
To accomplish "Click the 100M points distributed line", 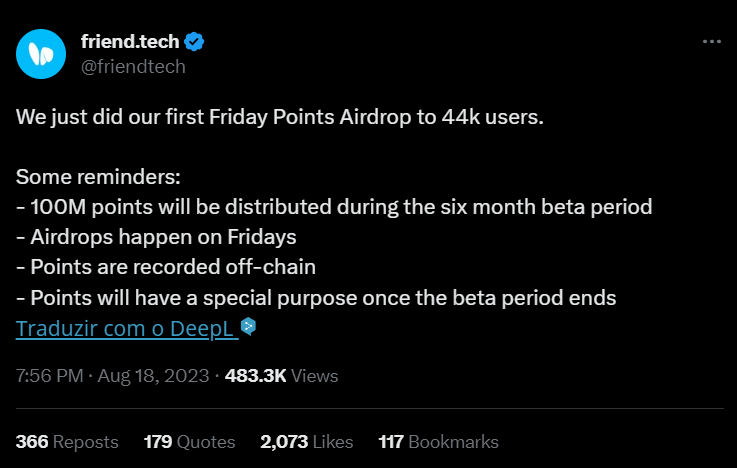I will (334, 207).
